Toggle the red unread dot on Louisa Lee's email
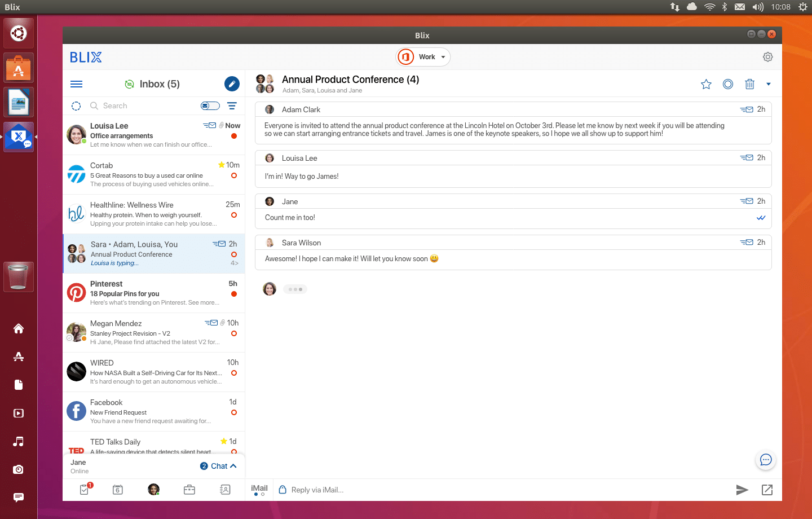Viewport: 812px width, 519px height. [x=234, y=136]
